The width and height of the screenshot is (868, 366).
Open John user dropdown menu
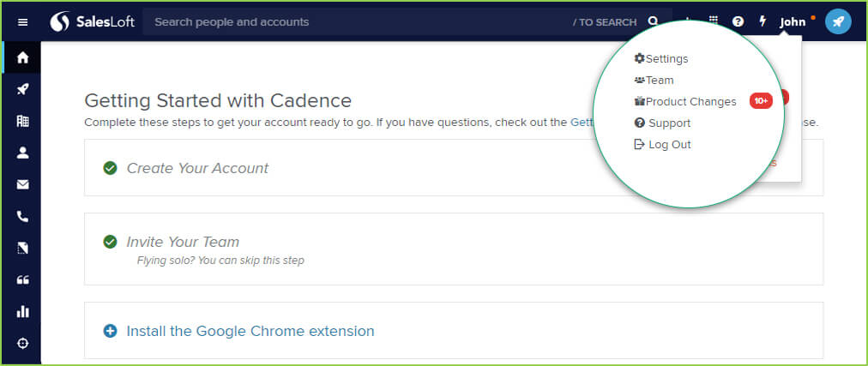[793, 22]
